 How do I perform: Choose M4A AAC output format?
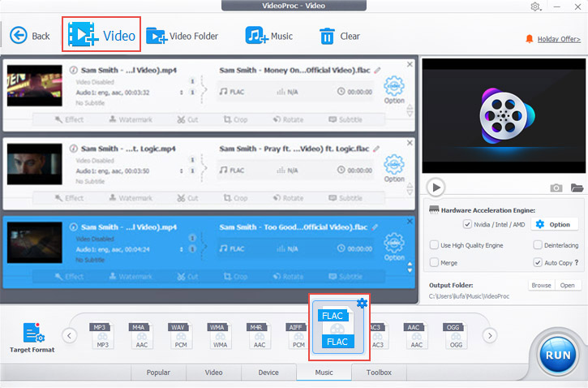pyautogui.click(x=141, y=335)
